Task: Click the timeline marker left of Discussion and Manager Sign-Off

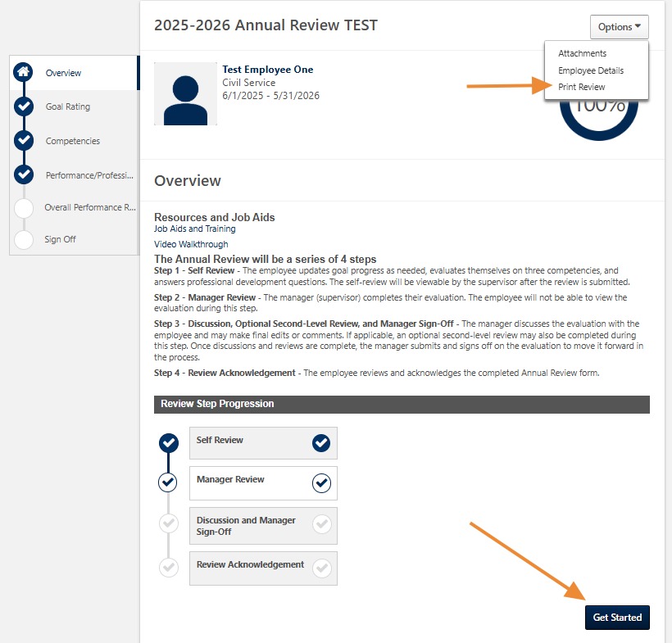Action: pyautogui.click(x=169, y=523)
